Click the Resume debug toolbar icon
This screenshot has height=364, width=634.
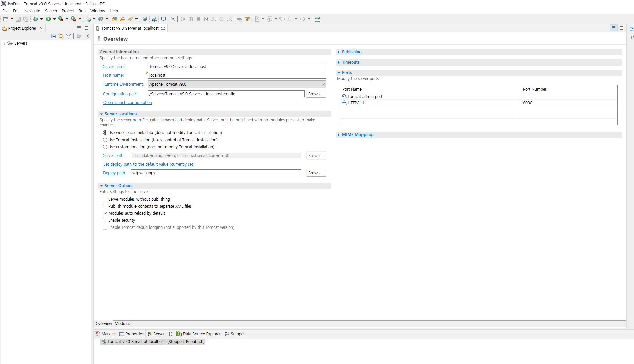tap(183, 19)
